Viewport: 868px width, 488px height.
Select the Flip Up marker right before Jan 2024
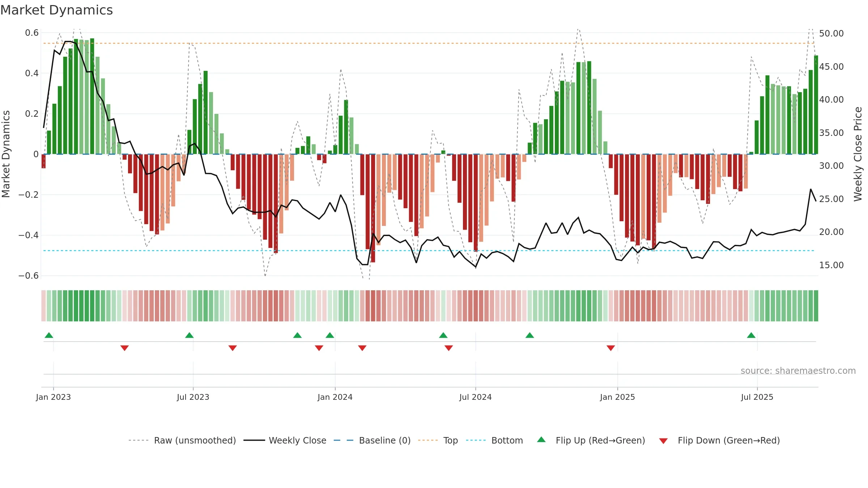[330, 335]
